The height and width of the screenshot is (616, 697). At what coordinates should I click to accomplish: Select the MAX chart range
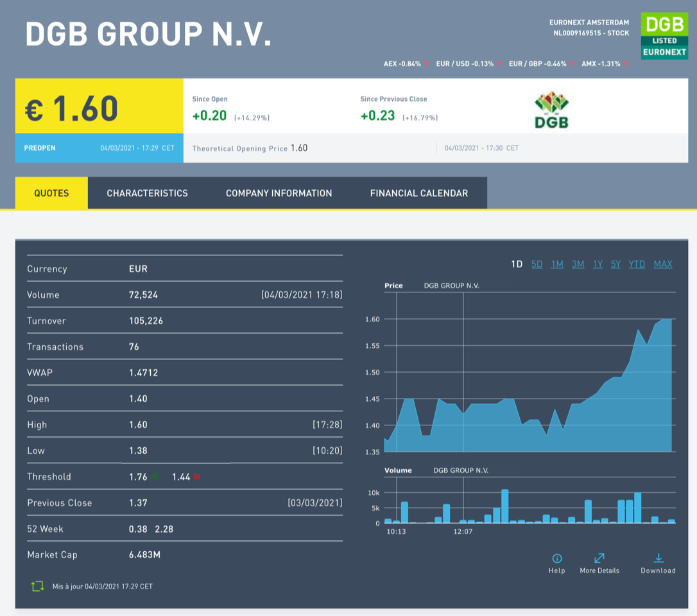pyautogui.click(x=663, y=264)
